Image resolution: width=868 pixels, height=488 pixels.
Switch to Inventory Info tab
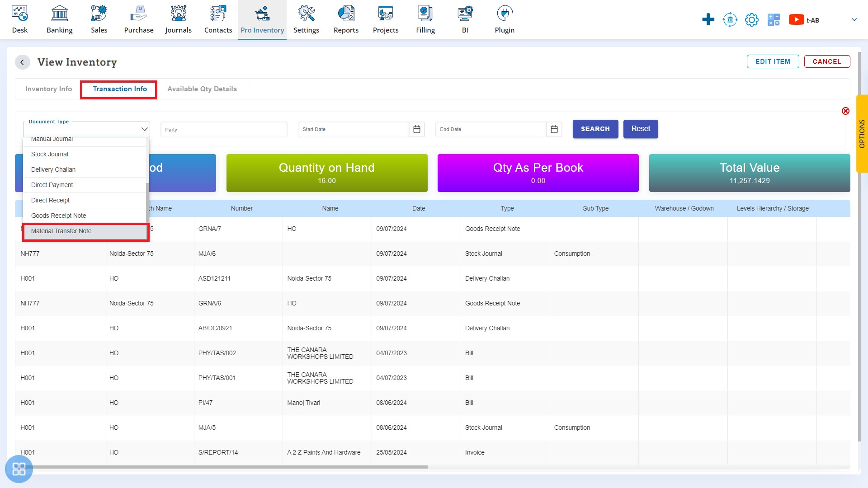click(x=49, y=89)
